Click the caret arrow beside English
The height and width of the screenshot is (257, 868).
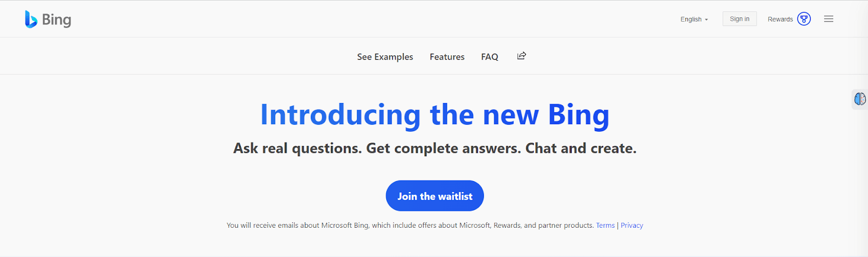click(706, 20)
